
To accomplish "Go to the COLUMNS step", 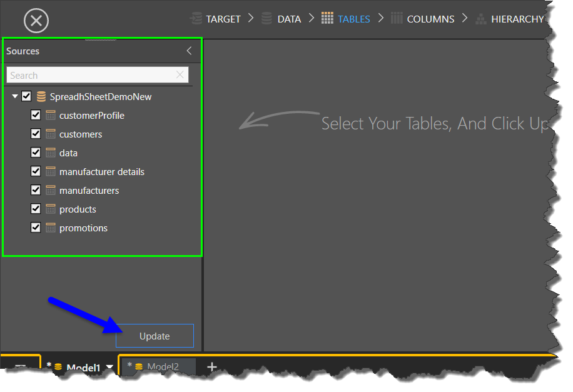I will 430,19.
